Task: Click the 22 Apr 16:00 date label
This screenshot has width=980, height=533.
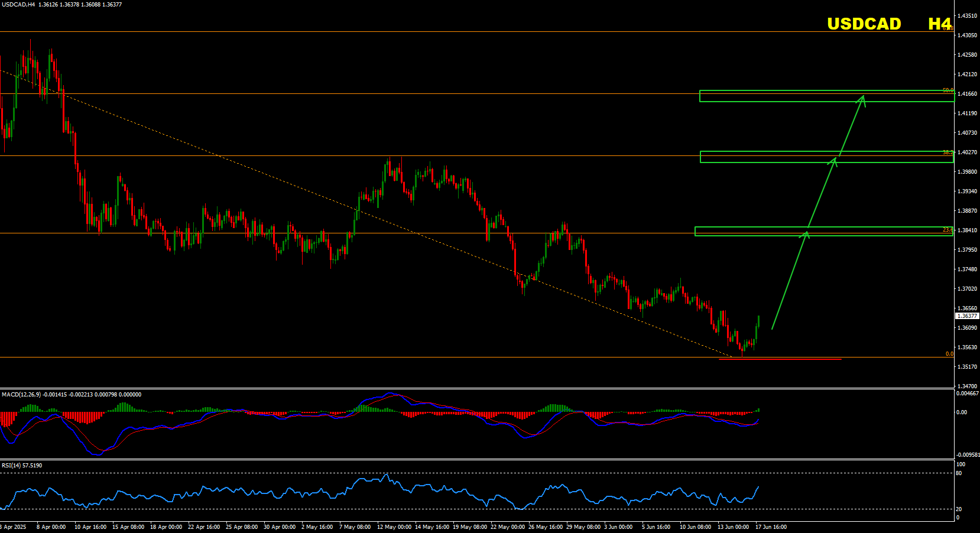Action: click(204, 527)
